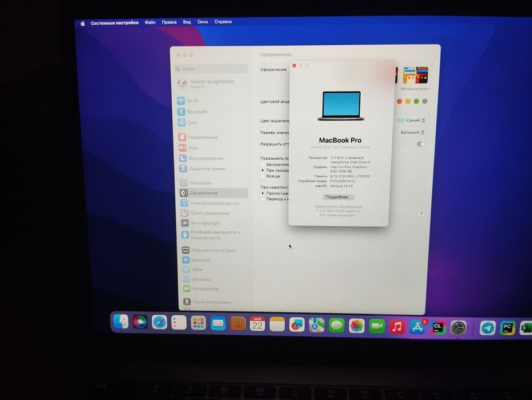Screen dimensions: 532x400
Task: Open App Store with update badge
Action: [x=417, y=327]
